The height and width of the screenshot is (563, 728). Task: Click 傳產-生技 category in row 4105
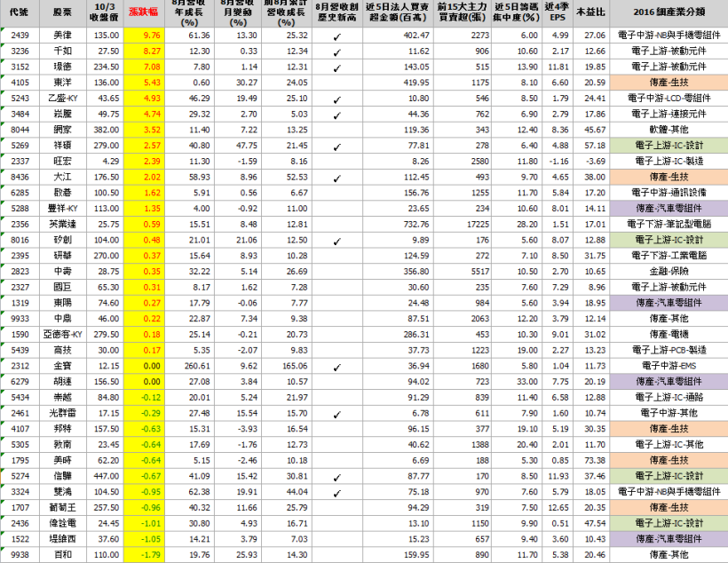click(669, 83)
